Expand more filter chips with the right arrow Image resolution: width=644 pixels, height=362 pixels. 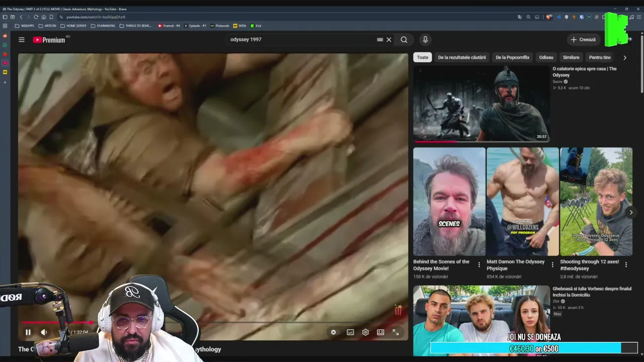pos(625,57)
